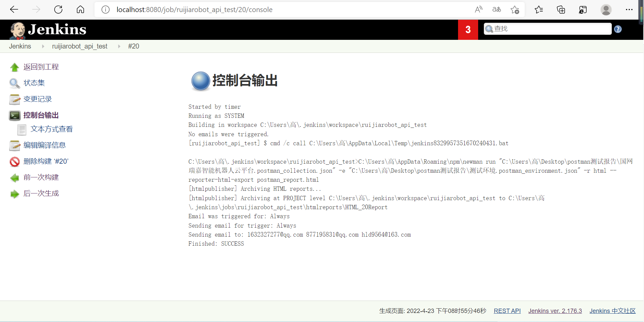644x322 pixels.
Task: View site information icon in address bar
Action: [x=106, y=10]
